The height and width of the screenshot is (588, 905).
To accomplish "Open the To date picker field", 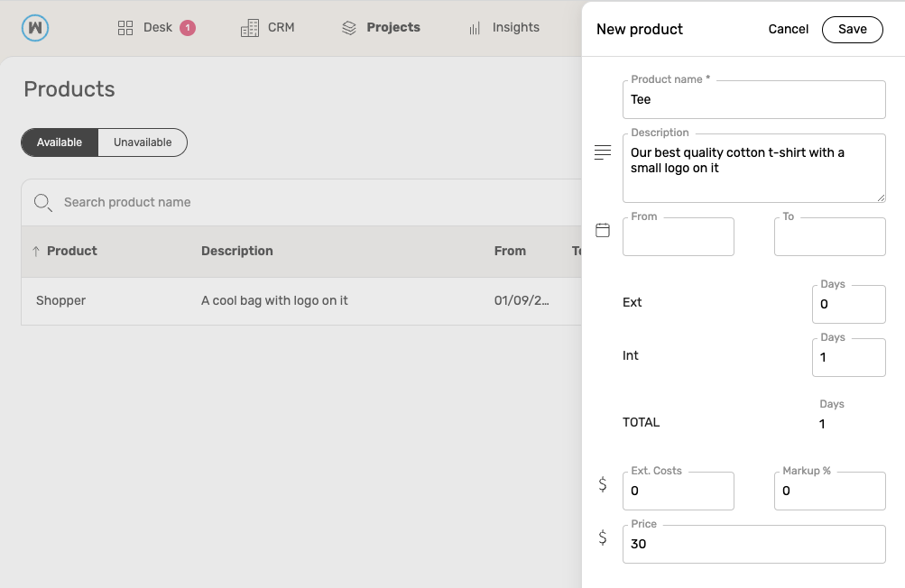I will (830, 236).
